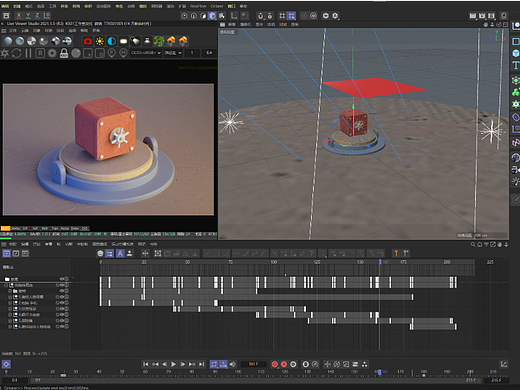Click the blue half-circle Octane icon
Screen dimensions: 520x390
click(x=112, y=41)
